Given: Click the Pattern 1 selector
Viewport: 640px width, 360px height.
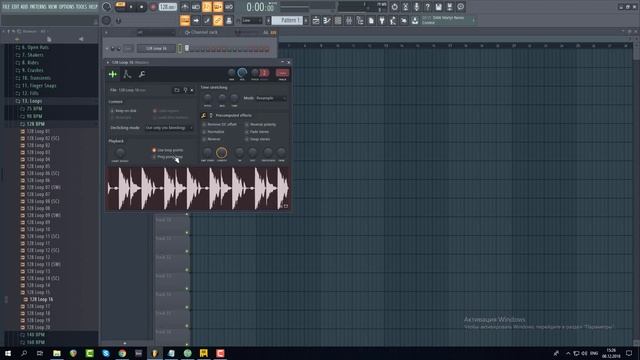Looking at the screenshot, I should (287, 20).
